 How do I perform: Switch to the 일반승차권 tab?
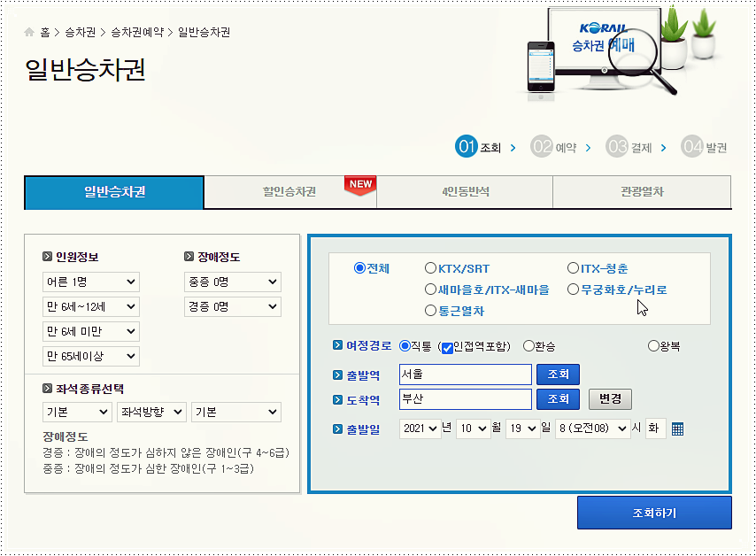(114, 192)
